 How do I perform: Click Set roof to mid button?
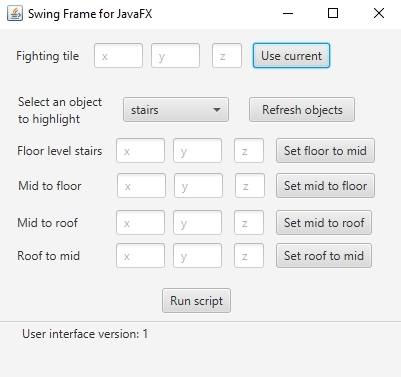(x=324, y=256)
